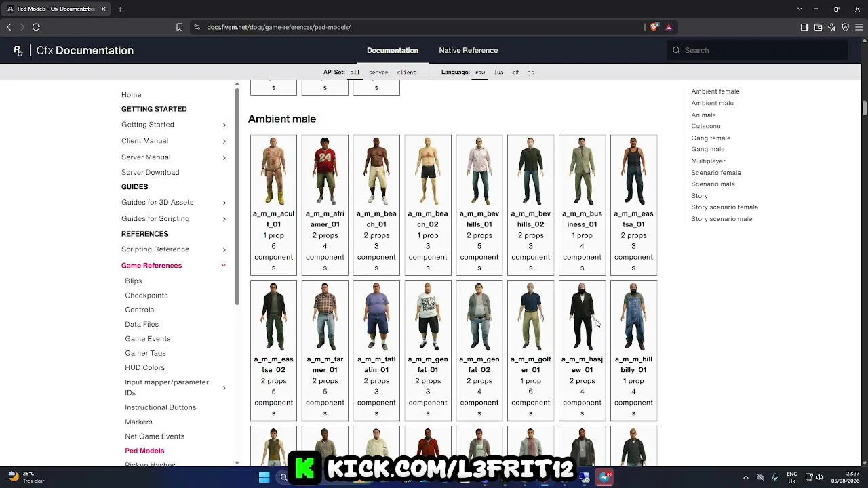
Task: Close the Ped Models tab
Action: 103,9
